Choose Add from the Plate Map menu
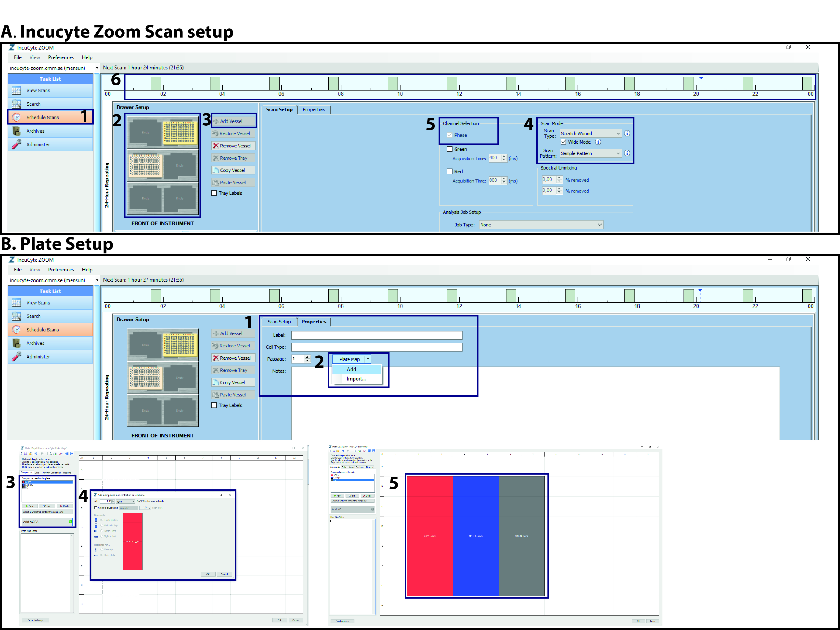The image size is (840, 630). point(357,369)
